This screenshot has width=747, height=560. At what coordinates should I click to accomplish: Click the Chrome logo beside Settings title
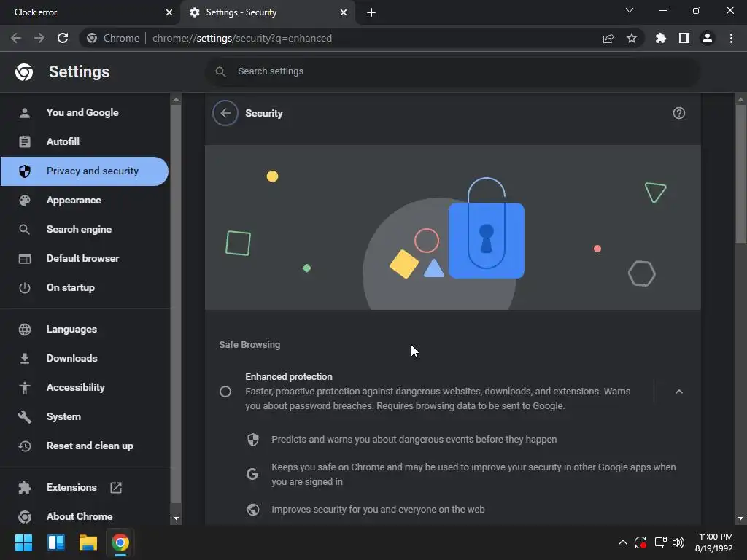(24, 72)
